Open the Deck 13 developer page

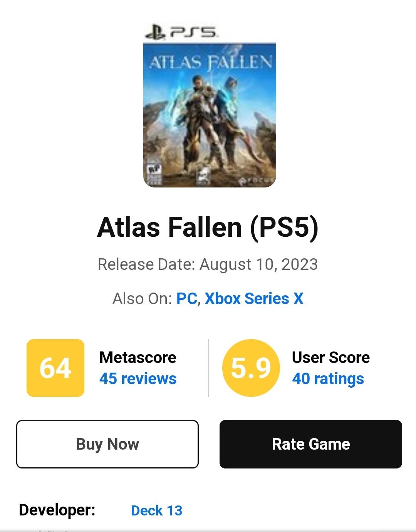click(x=156, y=510)
